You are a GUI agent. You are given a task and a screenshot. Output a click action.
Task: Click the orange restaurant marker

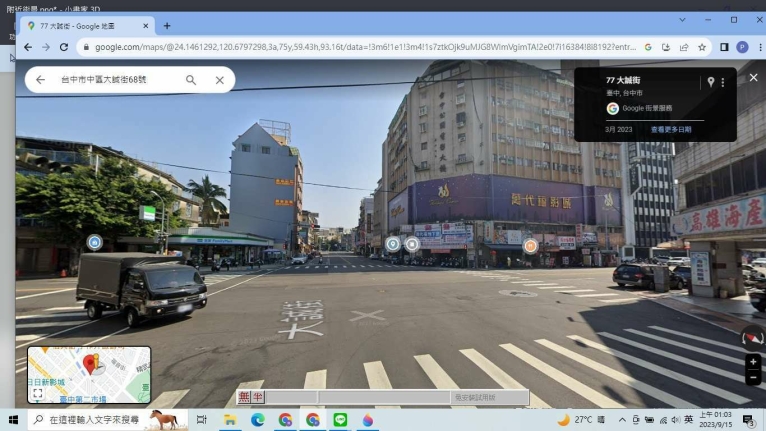point(531,246)
